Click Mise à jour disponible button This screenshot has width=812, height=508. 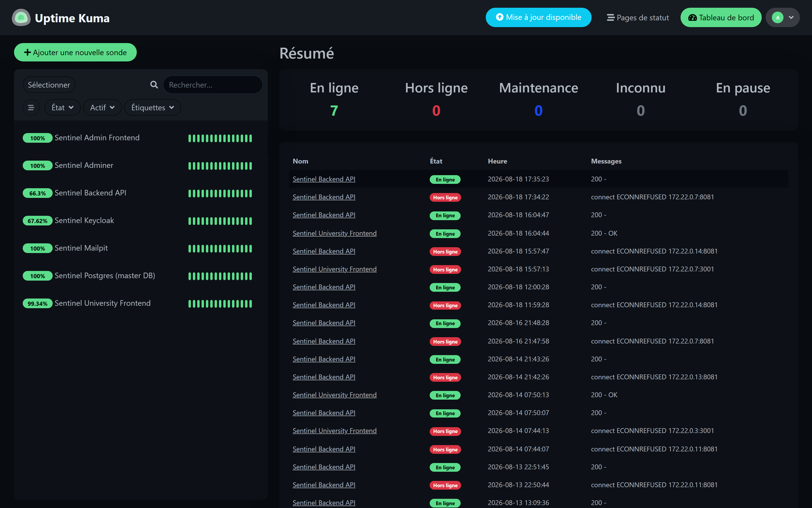(538, 17)
